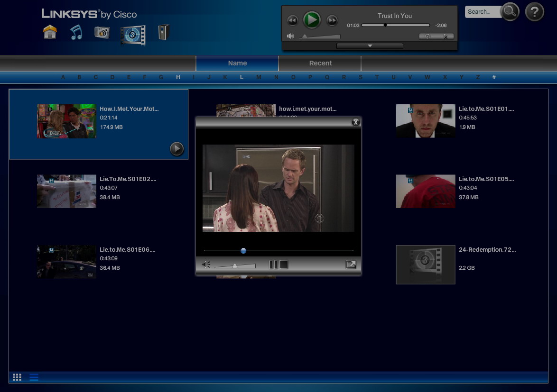Toggle mute in the video preview window
This screenshot has height=392, width=557.
click(206, 264)
